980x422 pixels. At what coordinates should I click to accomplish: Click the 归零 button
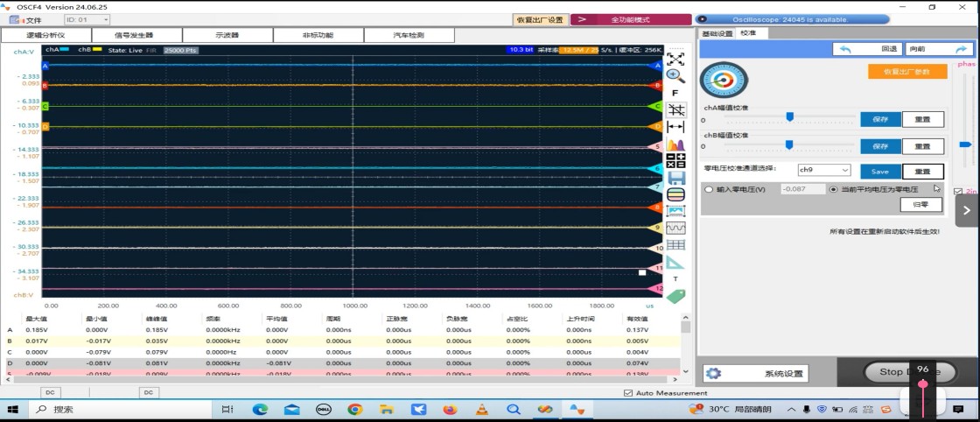(920, 205)
